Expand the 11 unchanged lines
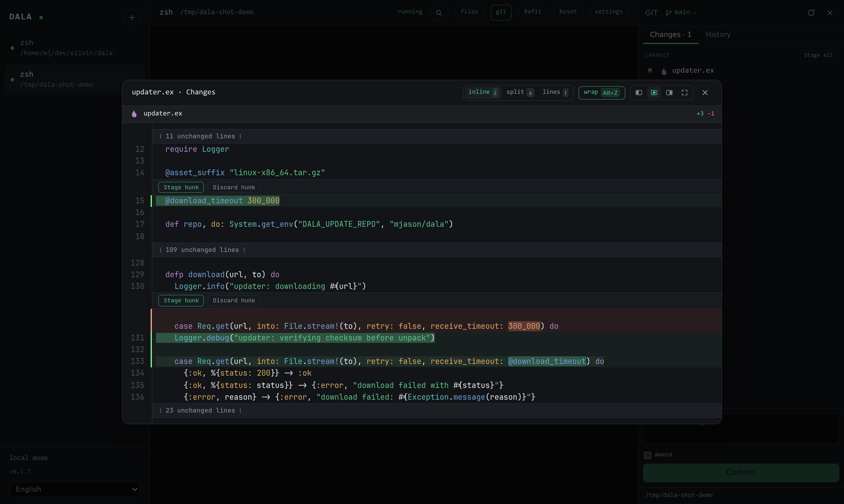The width and height of the screenshot is (844, 504). [x=437, y=136]
